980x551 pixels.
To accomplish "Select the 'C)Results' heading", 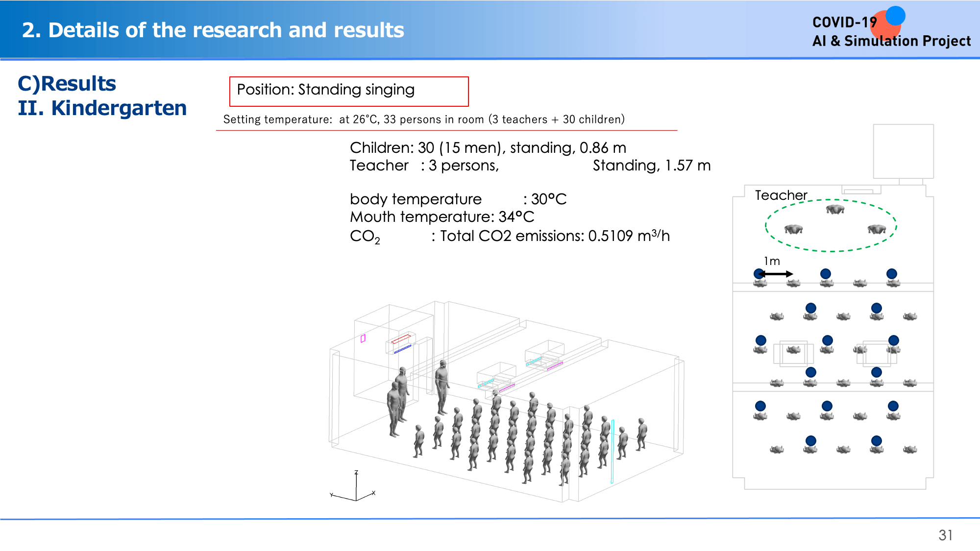I will point(67,84).
